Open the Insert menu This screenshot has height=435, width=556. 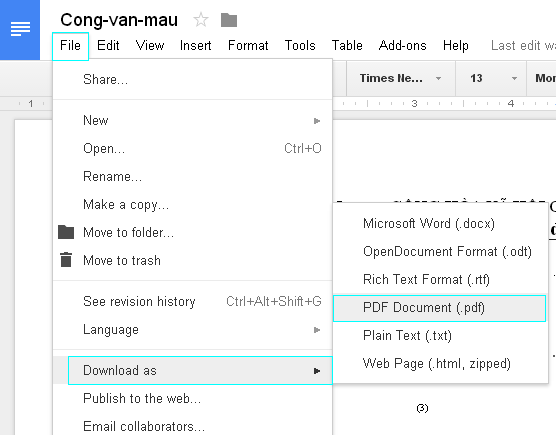[195, 46]
